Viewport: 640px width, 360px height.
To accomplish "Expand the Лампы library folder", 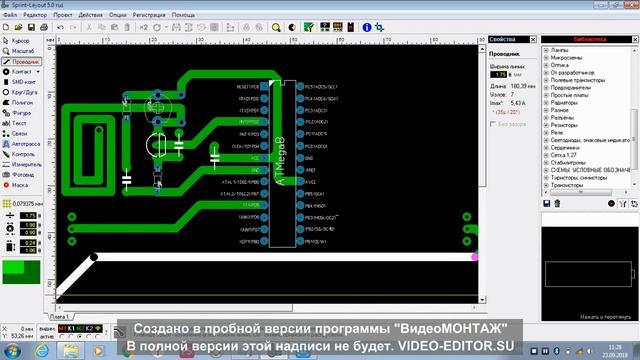I will (546, 50).
